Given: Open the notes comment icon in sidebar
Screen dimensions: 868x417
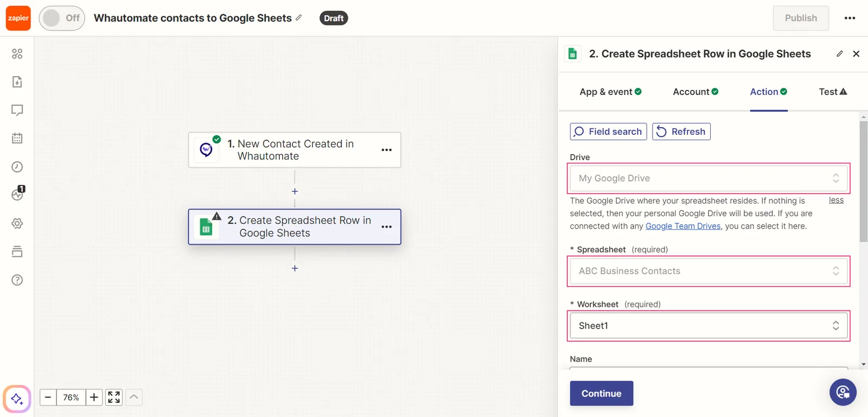Looking at the screenshot, I should coord(17,110).
